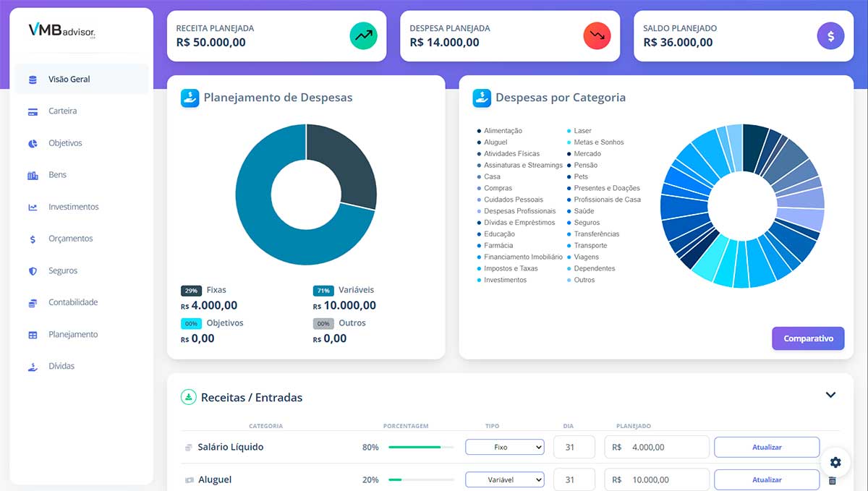Toggle Financiamento Imobiliário legend entry

[519, 257]
